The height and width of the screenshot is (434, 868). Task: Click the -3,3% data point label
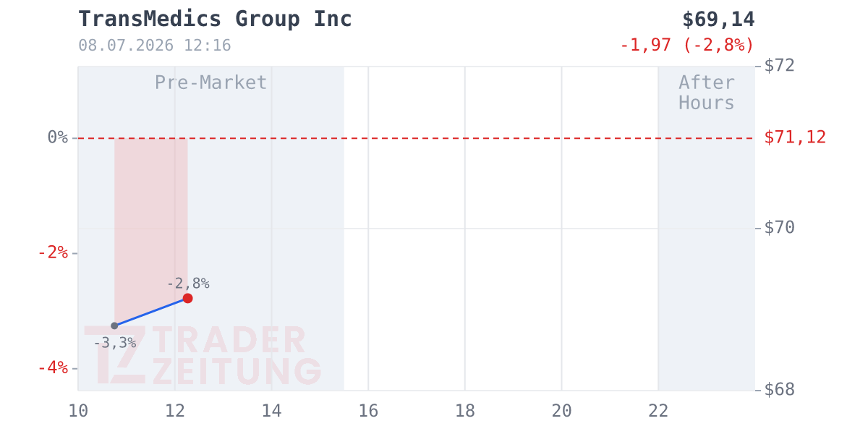115,343
